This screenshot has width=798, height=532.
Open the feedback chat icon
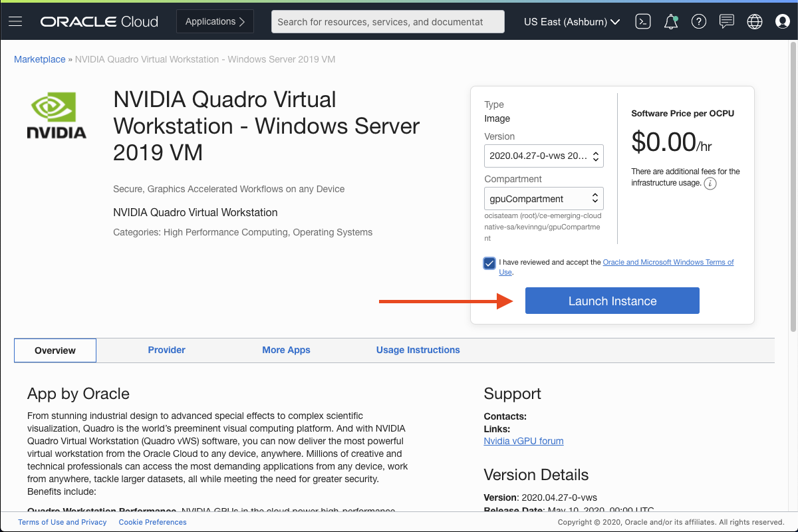726,21
